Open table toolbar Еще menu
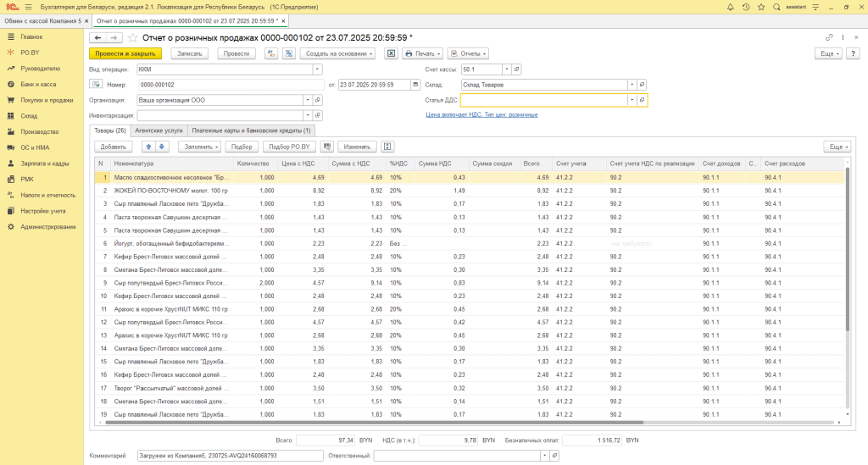Viewport: 868px width, 465px height. pyautogui.click(x=837, y=147)
